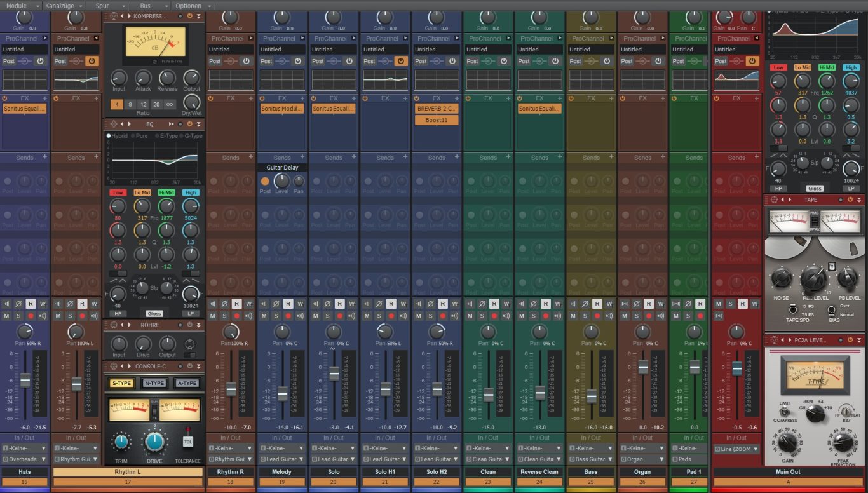Click the Write automation button on Organ
868x493 pixels.
tap(660, 304)
